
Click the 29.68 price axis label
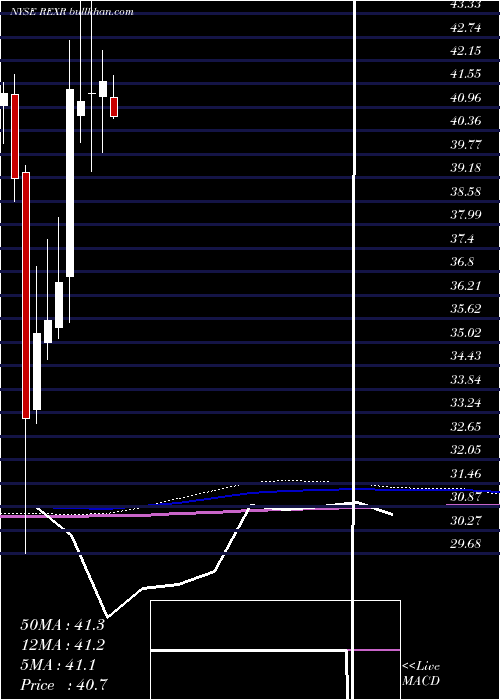[x=466, y=543]
